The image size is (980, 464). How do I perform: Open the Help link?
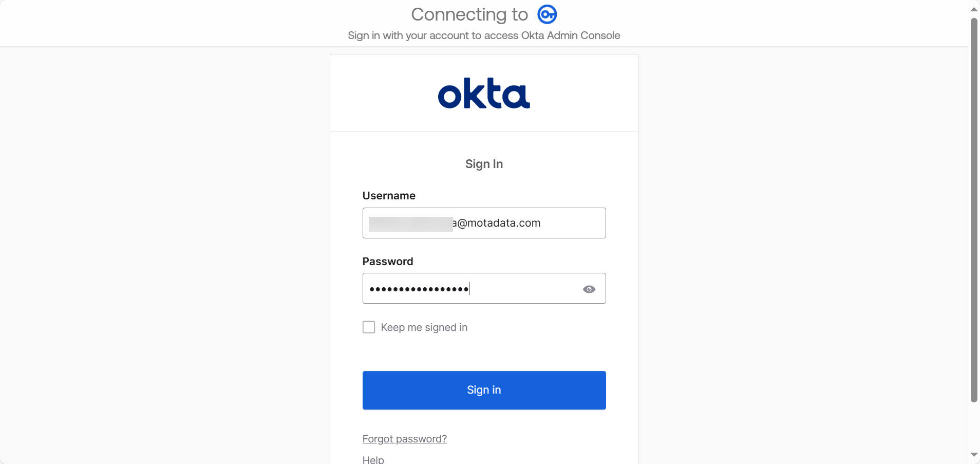tap(373, 459)
